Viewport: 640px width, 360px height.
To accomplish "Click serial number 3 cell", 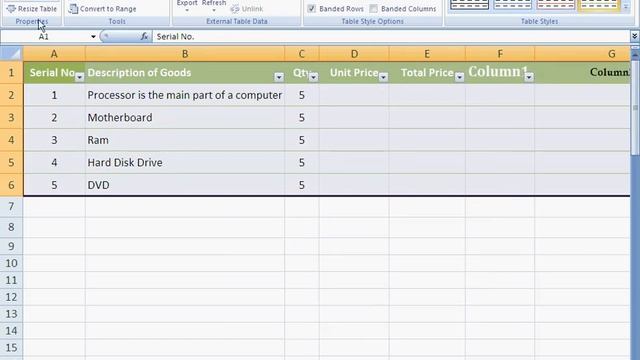I will (54, 140).
